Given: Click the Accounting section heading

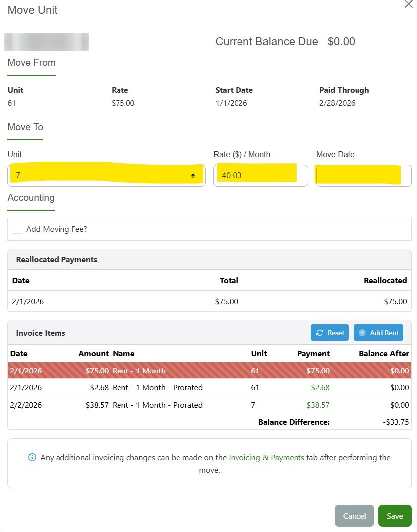Looking at the screenshot, I should coord(31,198).
